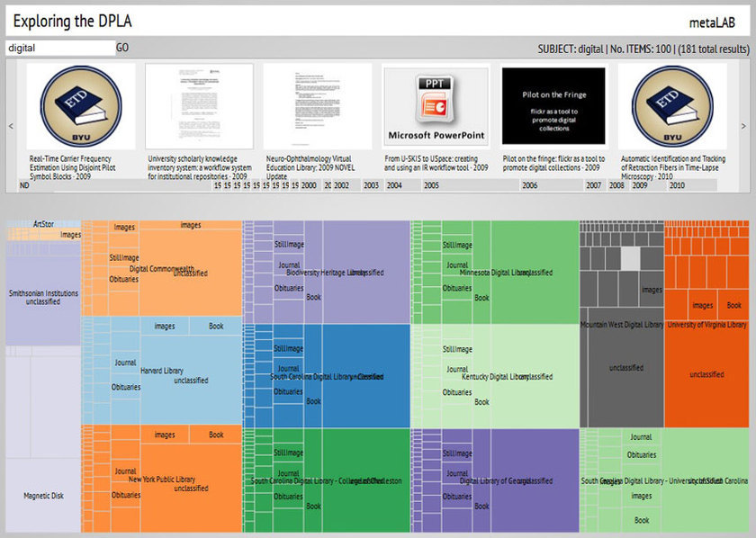756x538 pixels.
Task: Select University of South Carolina Journal block
Action: [641, 436]
